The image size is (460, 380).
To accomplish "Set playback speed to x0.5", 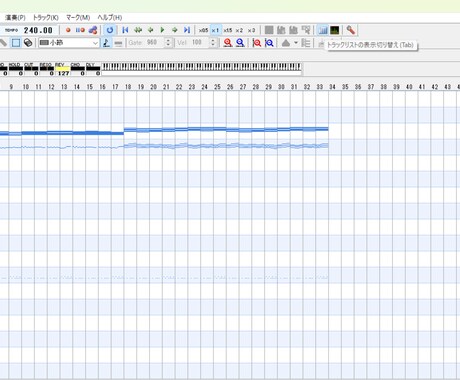I will pos(203,30).
